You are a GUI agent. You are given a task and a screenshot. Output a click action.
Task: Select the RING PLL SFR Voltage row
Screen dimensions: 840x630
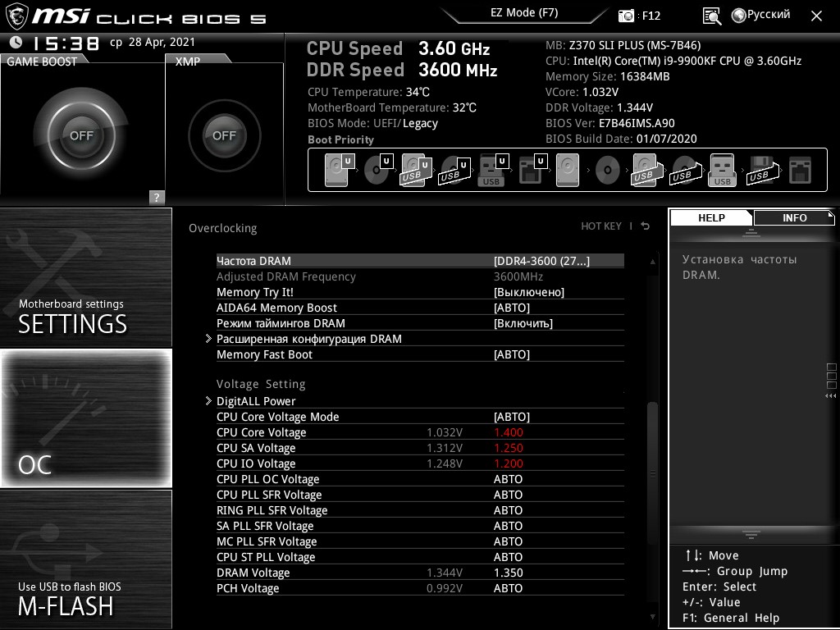coord(420,510)
